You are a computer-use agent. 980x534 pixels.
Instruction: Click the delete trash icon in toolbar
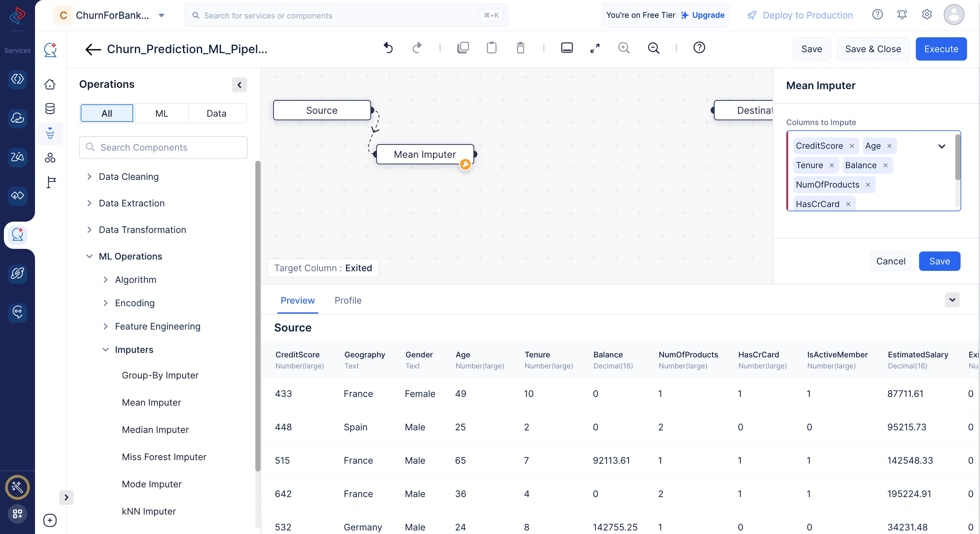(520, 48)
